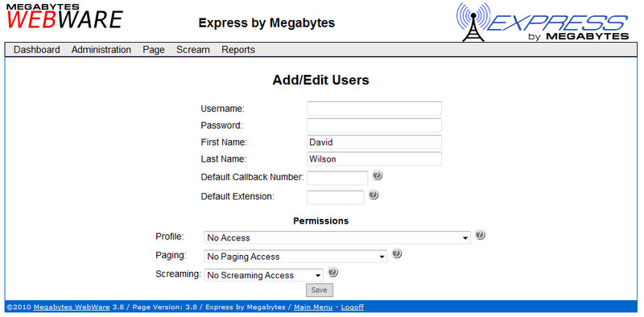Open the Screaming access dropdown

pos(264,275)
